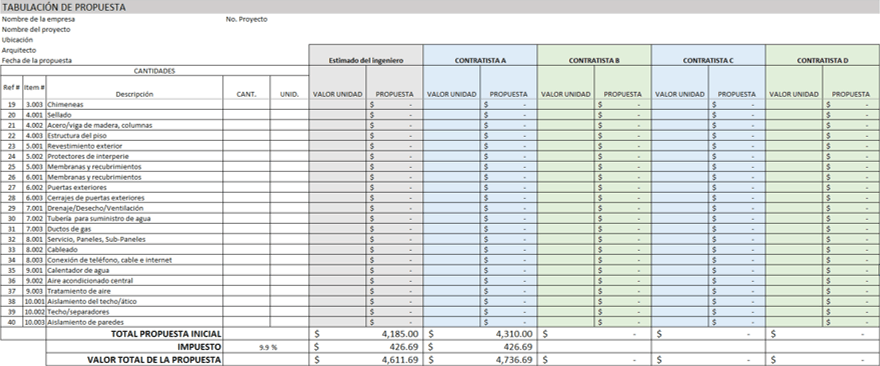The width and height of the screenshot is (880, 366).
Task: Select the engineer total '4,185.00' cell
Action: pyautogui.click(x=365, y=334)
